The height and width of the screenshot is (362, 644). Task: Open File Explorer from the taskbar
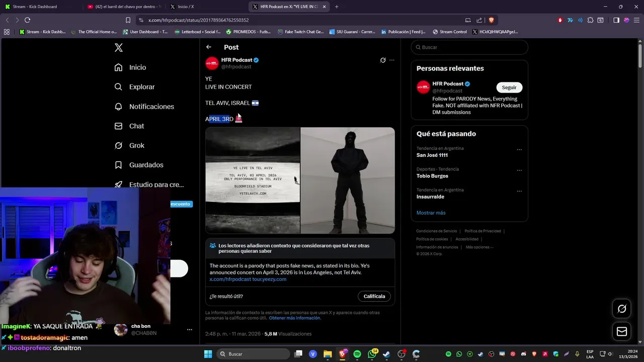(x=328, y=354)
